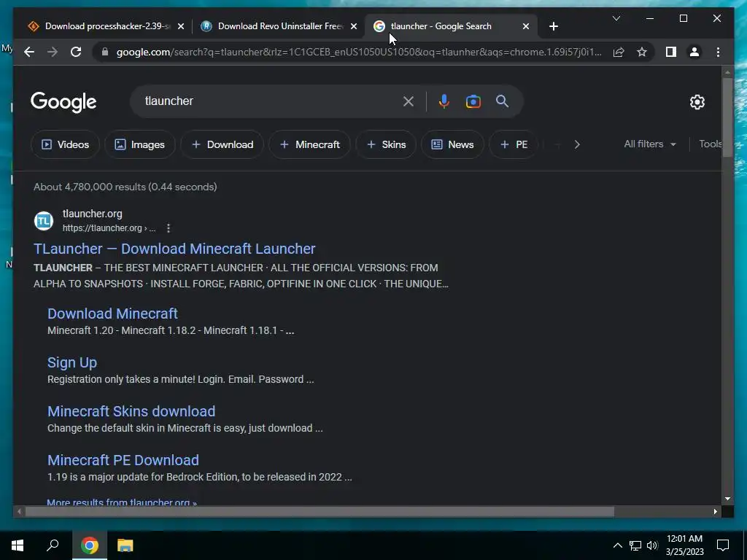Image resolution: width=747 pixels, height=560 pixels.
Task: Show hidden system tray icons
Action: 617,545
